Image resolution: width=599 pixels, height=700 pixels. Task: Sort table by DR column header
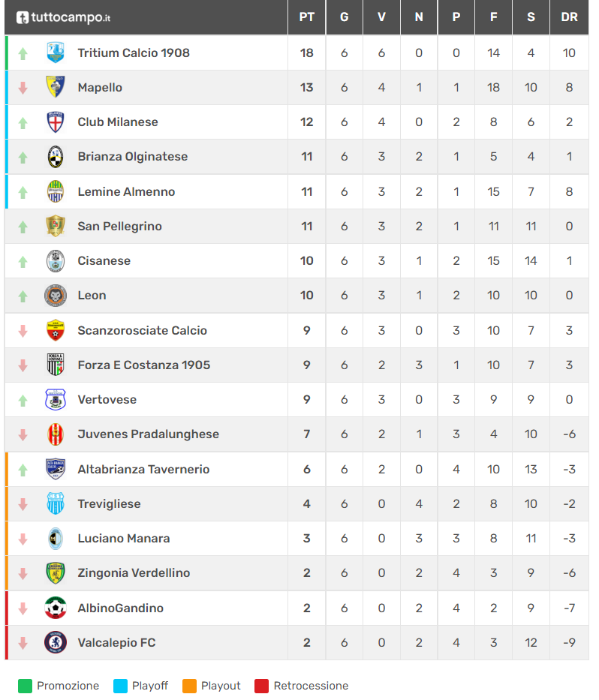(569, 17)
